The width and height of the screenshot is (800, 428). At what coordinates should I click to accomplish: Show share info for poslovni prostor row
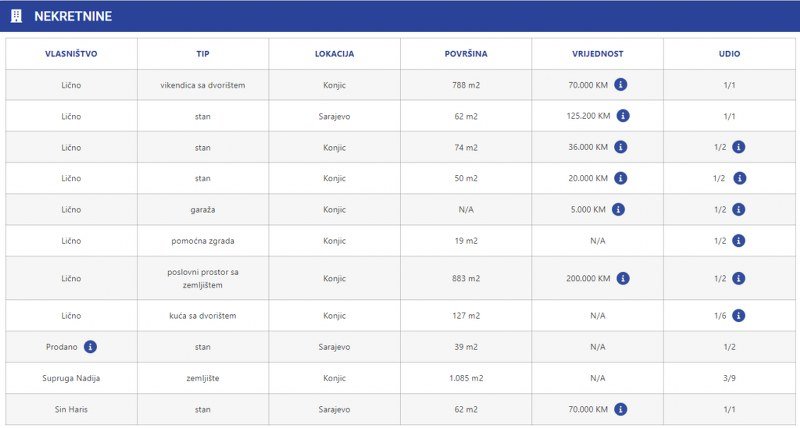738,278
